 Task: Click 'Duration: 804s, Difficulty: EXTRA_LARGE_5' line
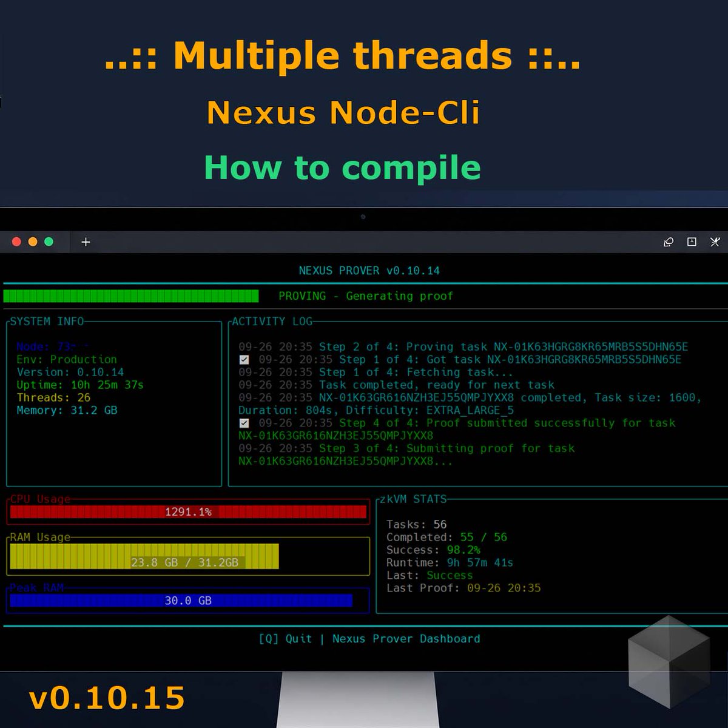coord(376,411)
